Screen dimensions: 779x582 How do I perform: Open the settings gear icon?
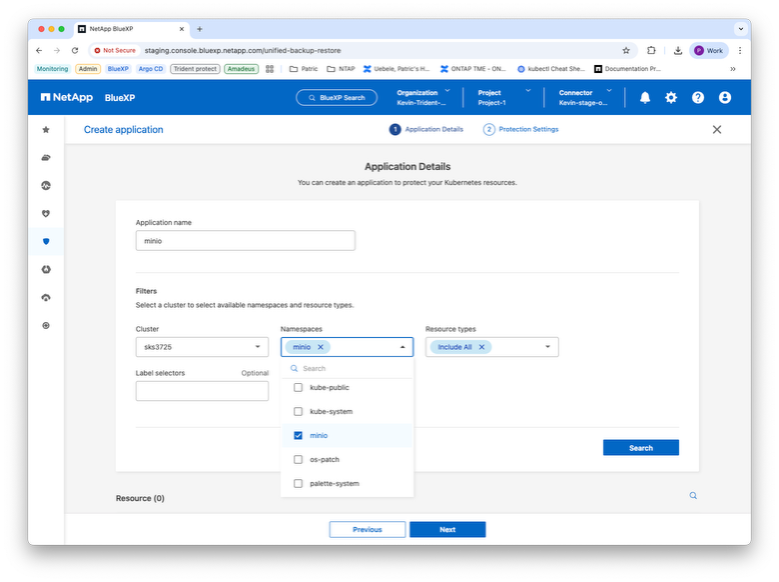tap(671, 97)
